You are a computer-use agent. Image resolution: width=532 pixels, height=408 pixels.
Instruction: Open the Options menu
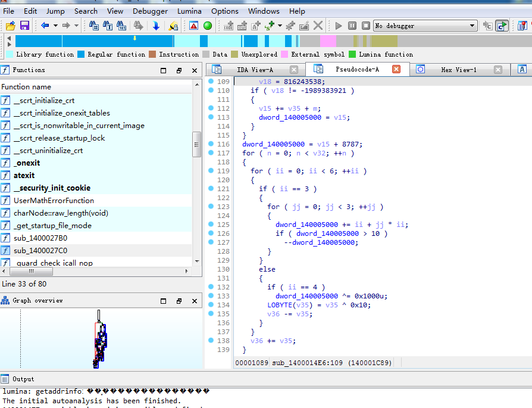tap(224, 11)
